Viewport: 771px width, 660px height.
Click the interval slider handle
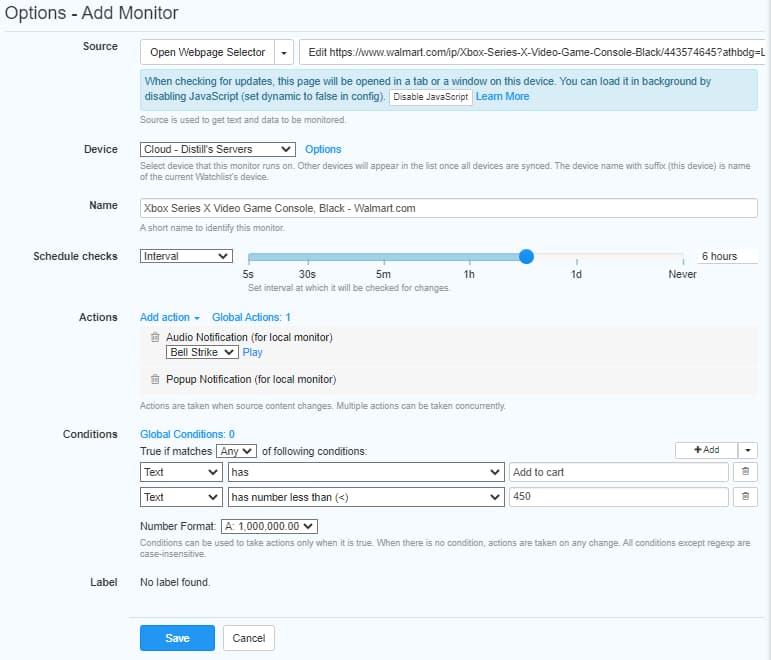pyautogui.click(x=527, y=257)
